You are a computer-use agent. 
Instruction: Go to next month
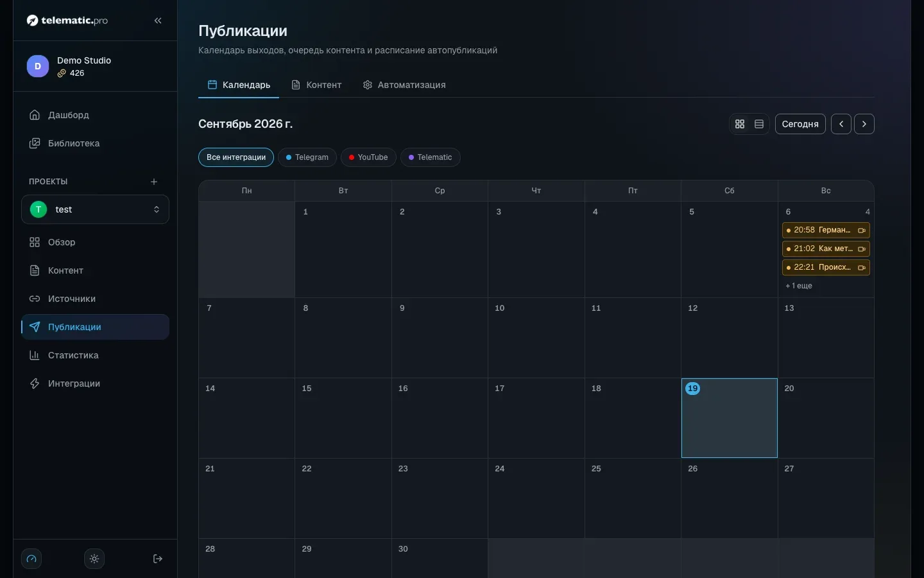tap(864, 124)
